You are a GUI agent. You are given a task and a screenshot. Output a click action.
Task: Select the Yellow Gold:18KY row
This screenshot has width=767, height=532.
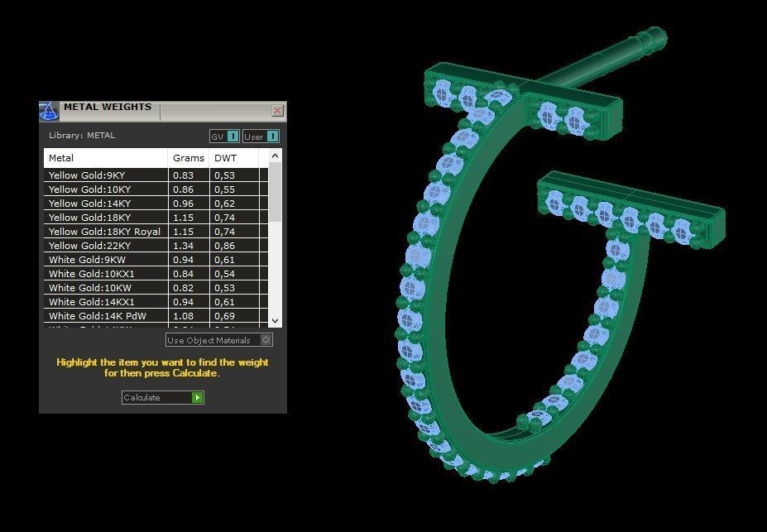pyautogui.click(x=156, y=218)
